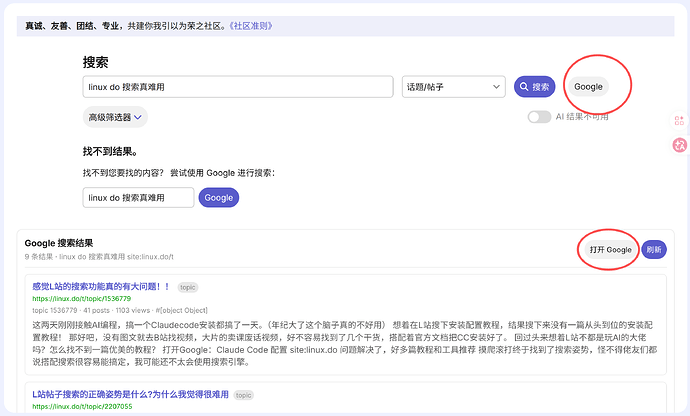Viewport: 690px width, 416px height.
Task: Expand the 高级筛选器 advanced filters
Action: [115, 117]
